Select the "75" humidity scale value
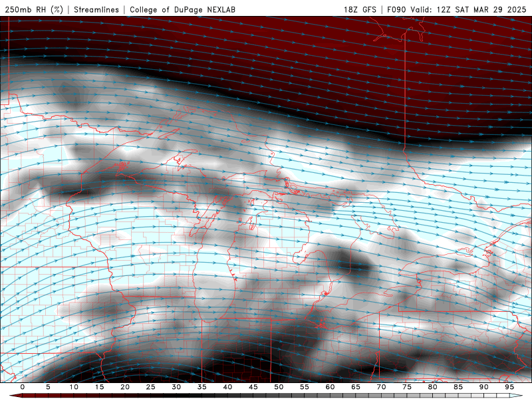The height and width of the screenshot is (399, 532). tap(407, 387)
